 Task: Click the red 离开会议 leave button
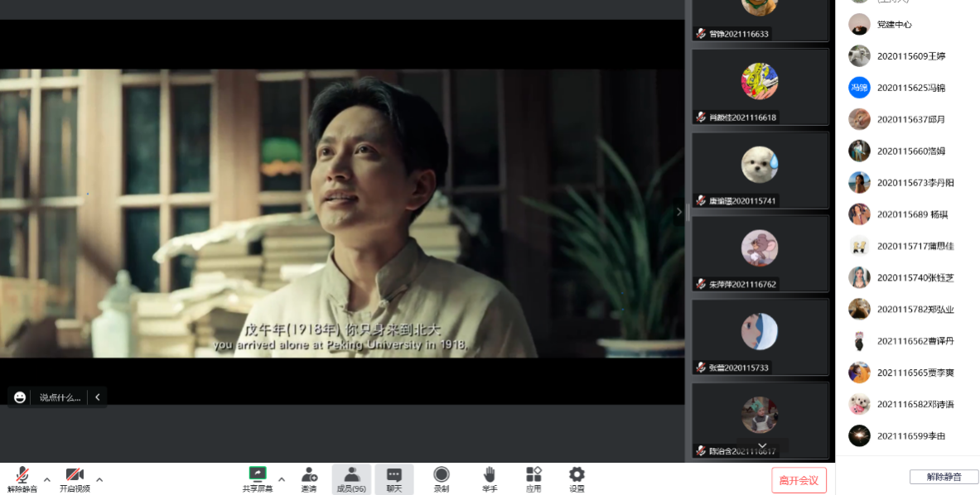[799, 480]
